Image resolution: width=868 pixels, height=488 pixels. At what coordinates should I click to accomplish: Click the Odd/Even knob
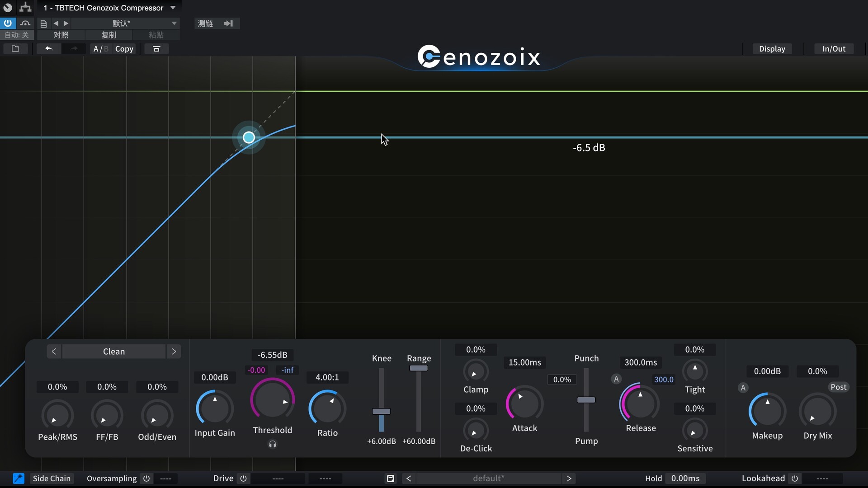(x=157, y=415)
